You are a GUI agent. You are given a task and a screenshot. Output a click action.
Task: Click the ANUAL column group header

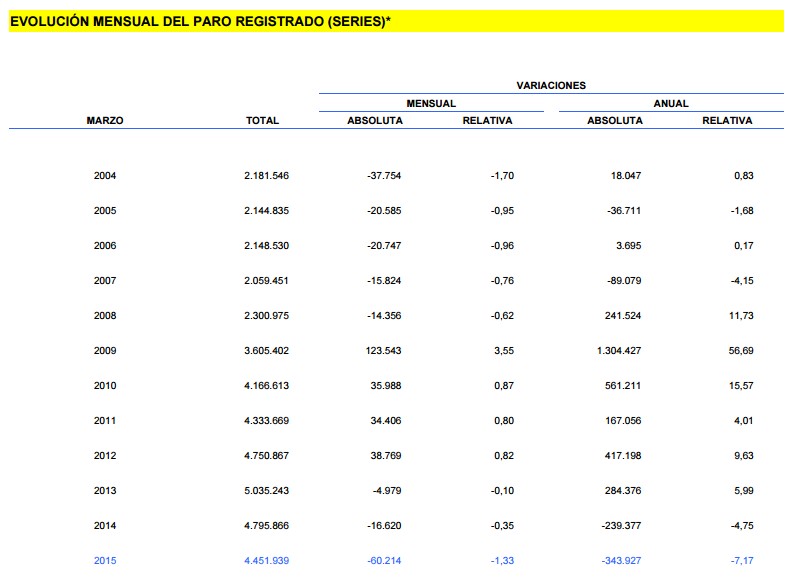(x=671, y=103)
